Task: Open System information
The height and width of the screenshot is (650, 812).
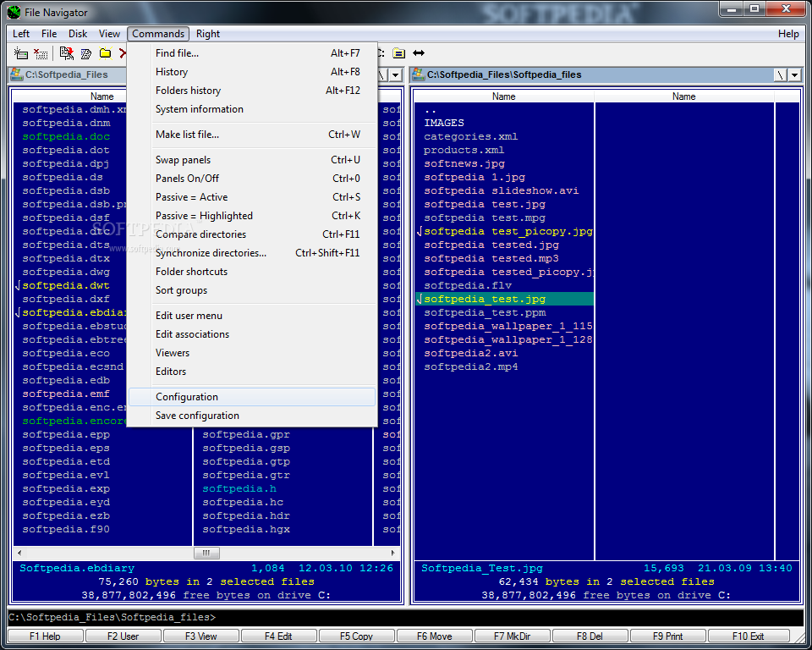Action: click(252, 109)
